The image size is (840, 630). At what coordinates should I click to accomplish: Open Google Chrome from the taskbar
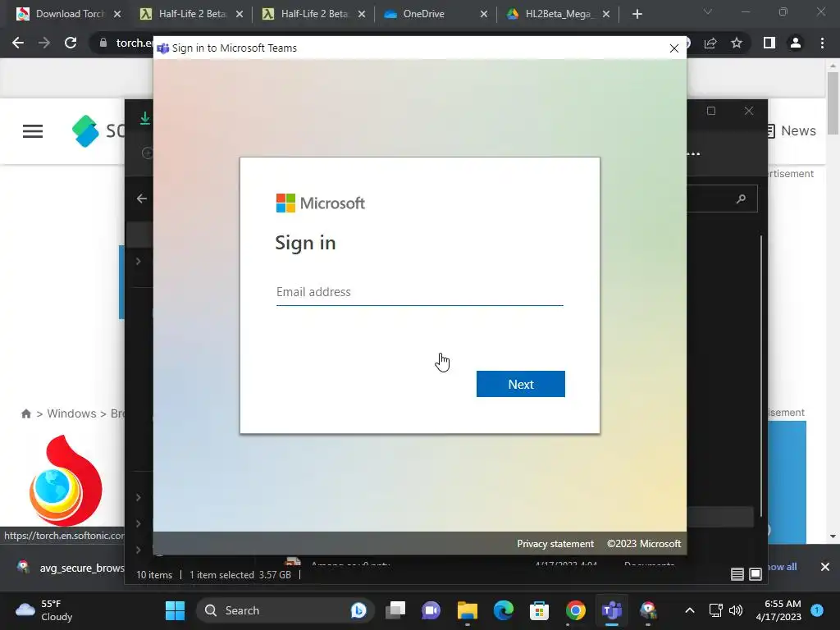tap(575, 610)
